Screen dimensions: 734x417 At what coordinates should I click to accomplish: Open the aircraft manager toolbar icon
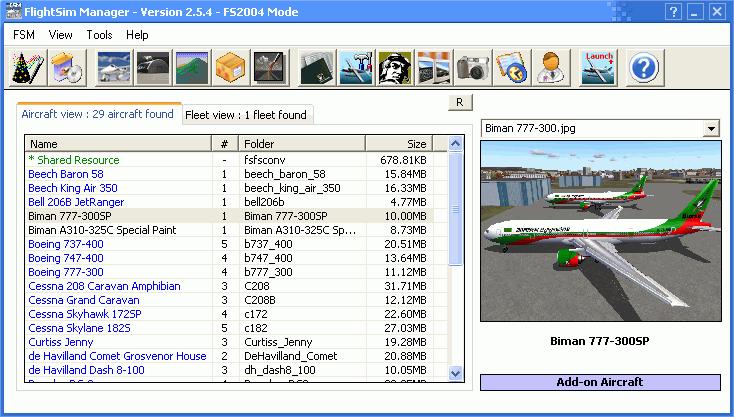click(114, 68)
